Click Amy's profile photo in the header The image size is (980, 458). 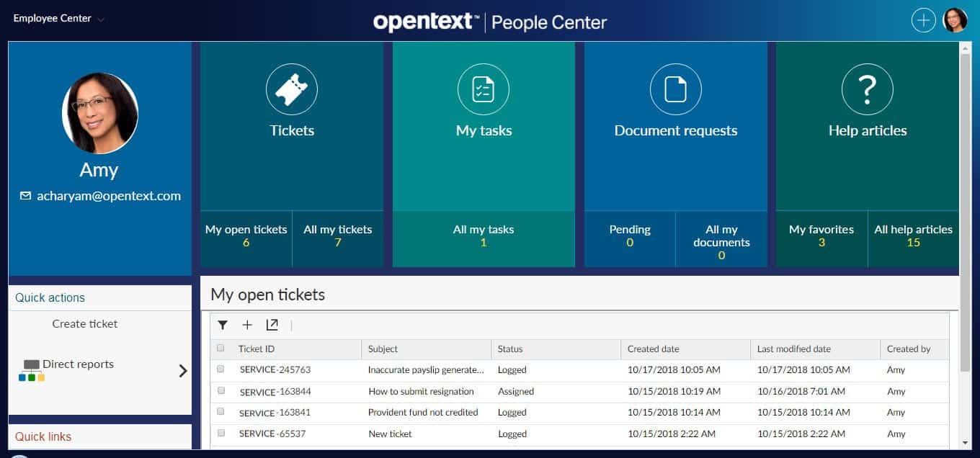(x=955, y=19)
